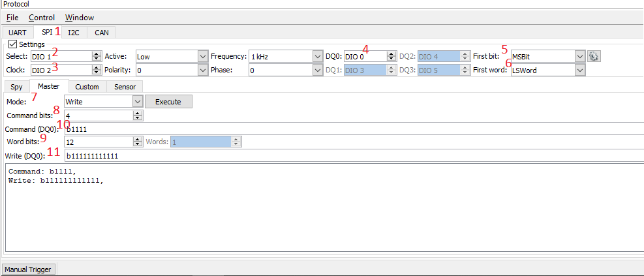Screen dimensions: 644x276
Task: Click the Manual Trigger button
Action: tap(28, 269)
